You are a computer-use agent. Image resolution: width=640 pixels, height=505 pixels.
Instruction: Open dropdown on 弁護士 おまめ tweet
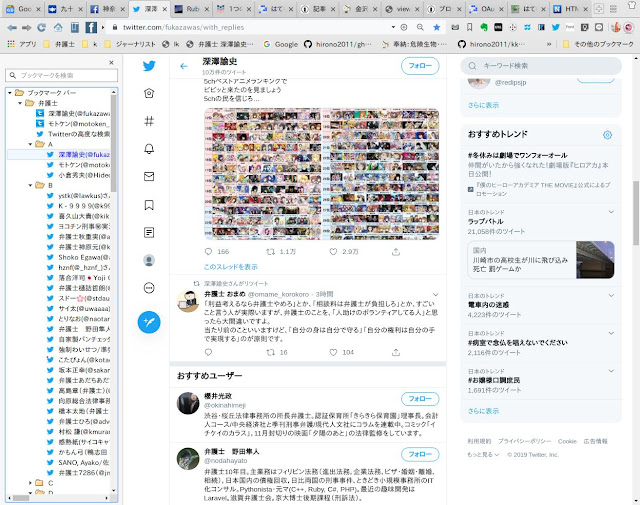pos(436,294)
